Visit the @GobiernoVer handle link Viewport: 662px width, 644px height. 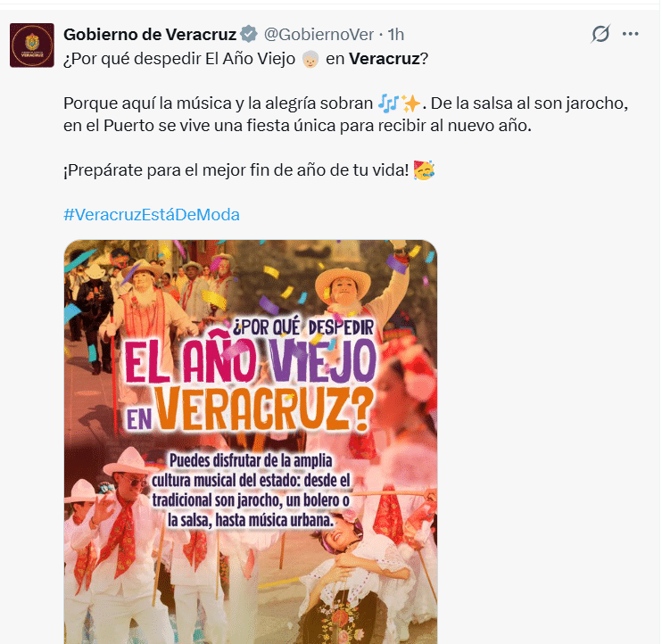click(x=319, y=35)
